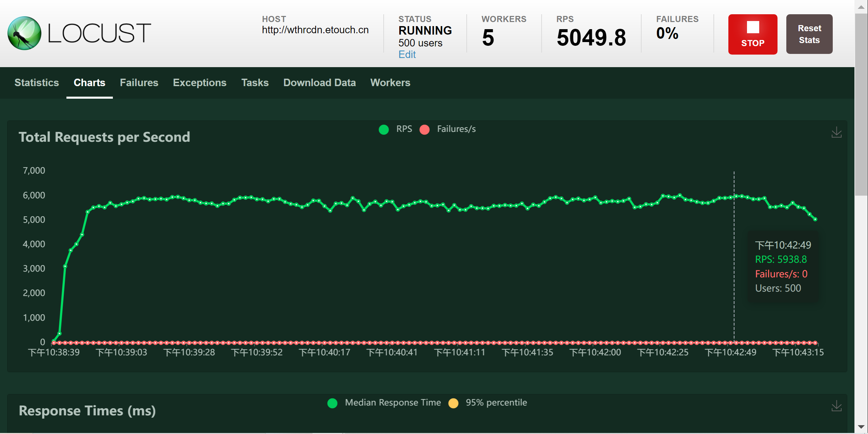868x434 pixels.
Task: Download the Total Requests per Second chart image
Action: click(x=836, y=132)
